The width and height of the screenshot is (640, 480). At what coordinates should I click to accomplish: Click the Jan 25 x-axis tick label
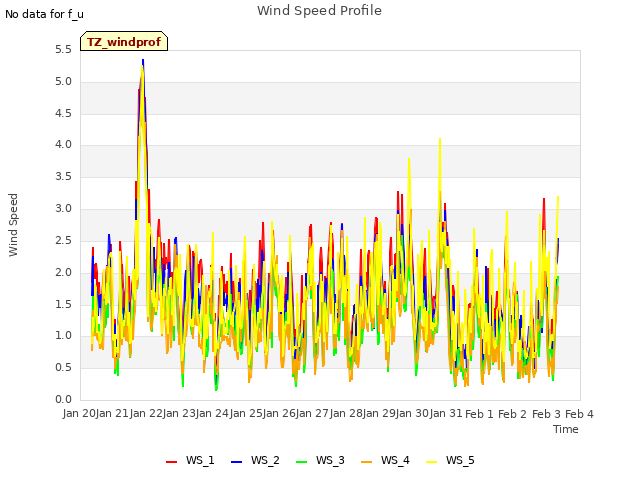click(x=246, y=414)
